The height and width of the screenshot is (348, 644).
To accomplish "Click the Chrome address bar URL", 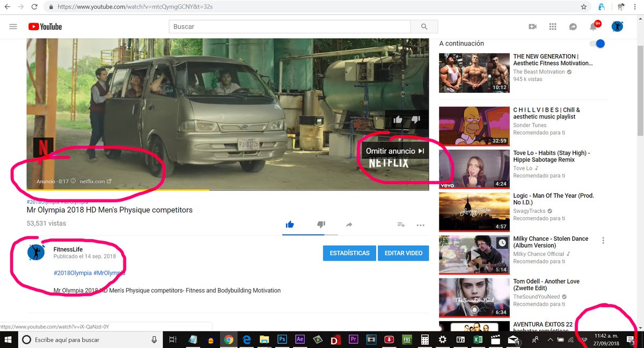I will 134,7.
